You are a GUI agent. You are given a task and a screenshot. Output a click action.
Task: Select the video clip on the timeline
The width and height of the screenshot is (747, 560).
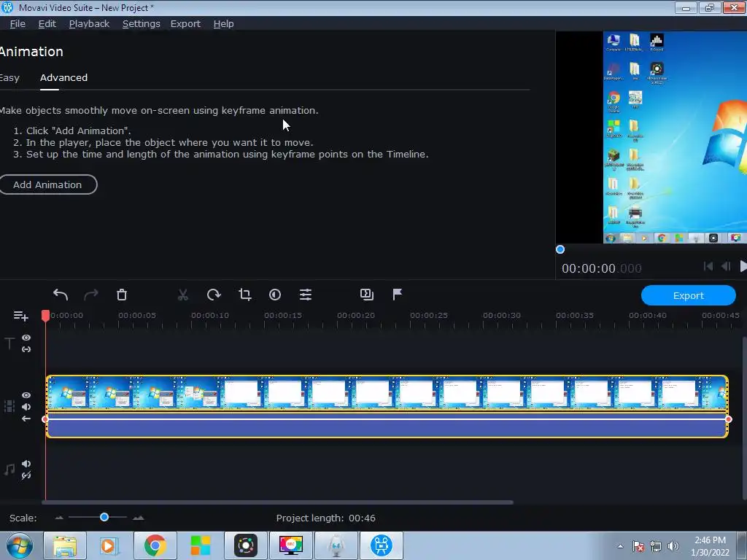(387, 392)
